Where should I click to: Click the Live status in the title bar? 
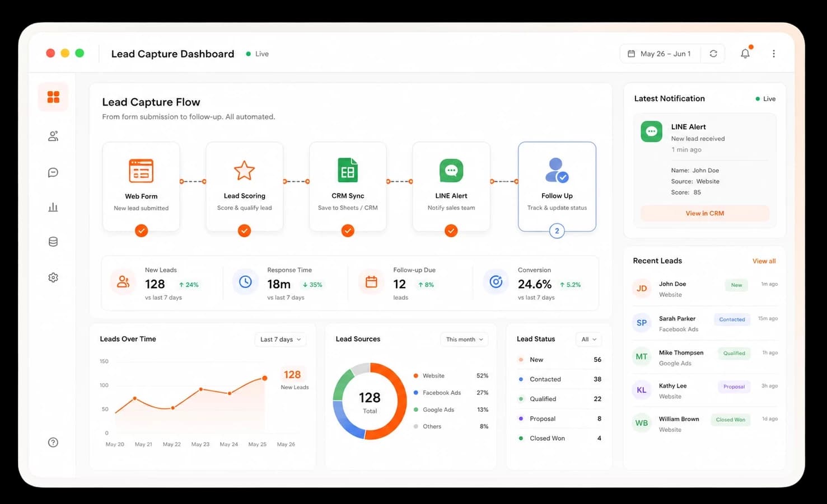(x=258, y=54)
